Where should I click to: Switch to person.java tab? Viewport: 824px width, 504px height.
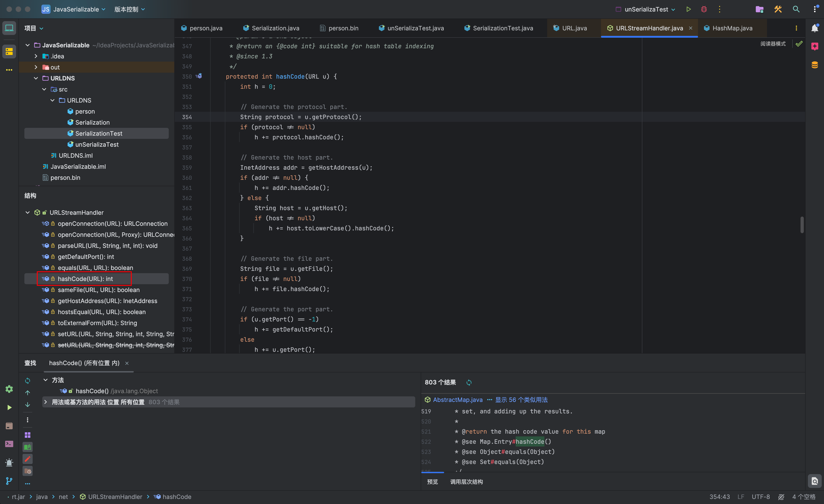(202, 28)
